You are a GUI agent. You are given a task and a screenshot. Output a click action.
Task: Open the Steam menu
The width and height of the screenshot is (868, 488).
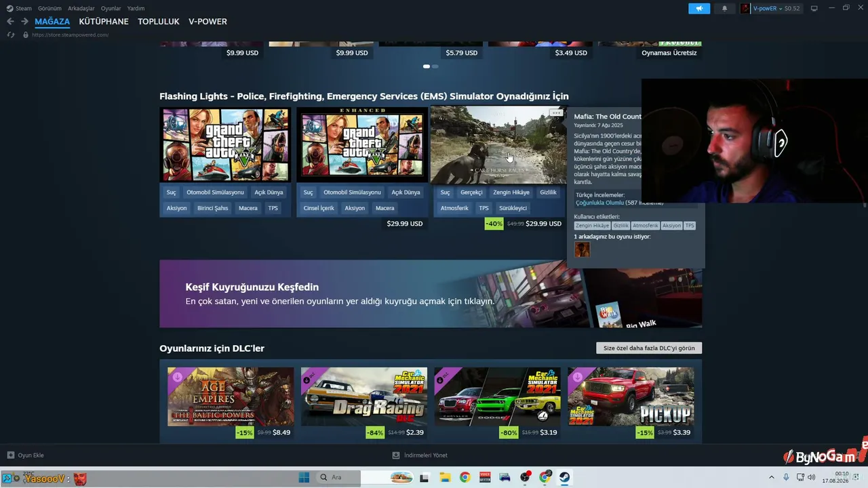point(24,8)
